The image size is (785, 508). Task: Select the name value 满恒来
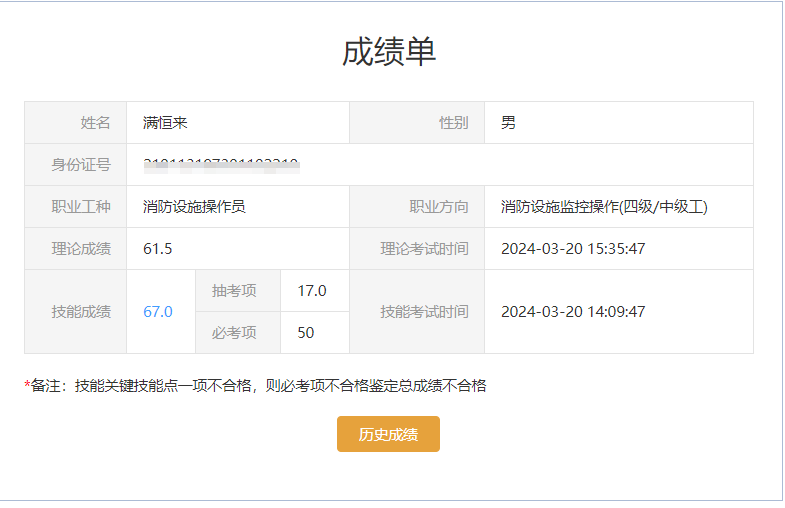click(166, 123)
